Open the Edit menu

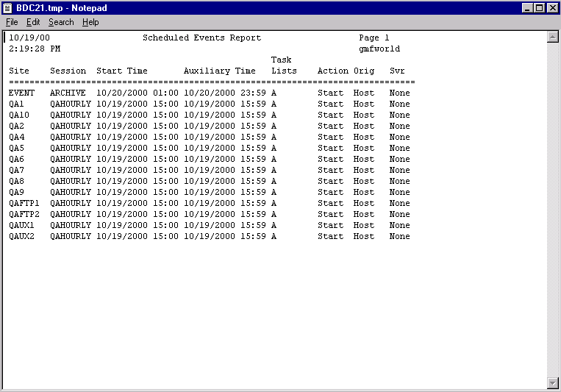33,22
